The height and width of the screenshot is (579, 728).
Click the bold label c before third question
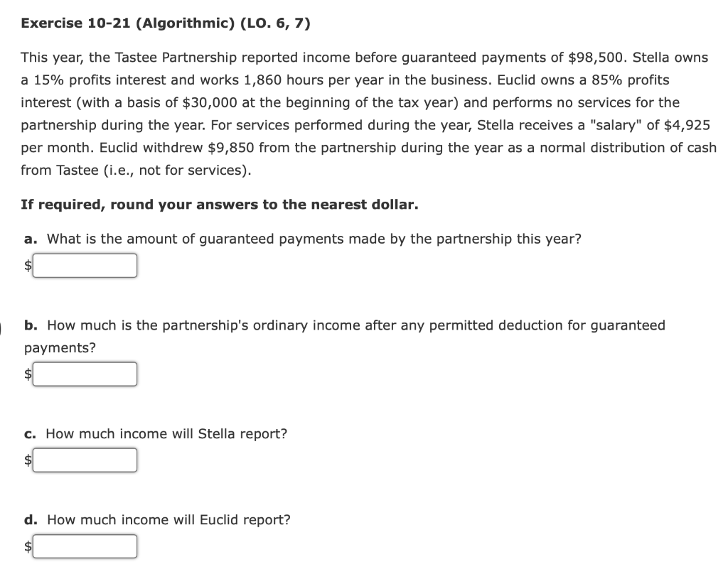(30, 433)
